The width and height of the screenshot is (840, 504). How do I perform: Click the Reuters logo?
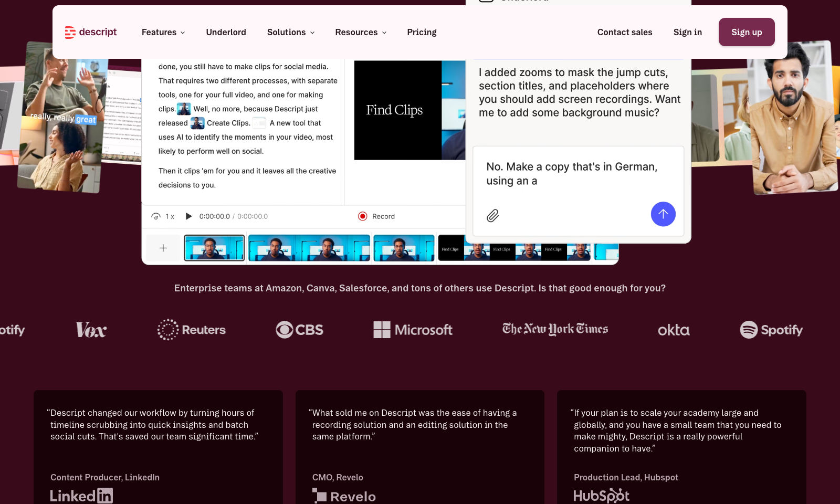pyautogui.click(x=192, y=330)
